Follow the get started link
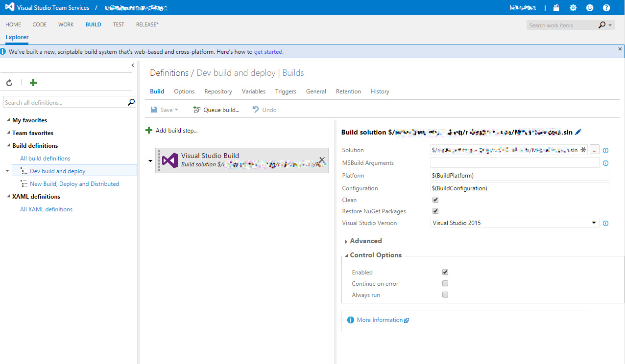The image size is (625, 364). coord(268,51)
